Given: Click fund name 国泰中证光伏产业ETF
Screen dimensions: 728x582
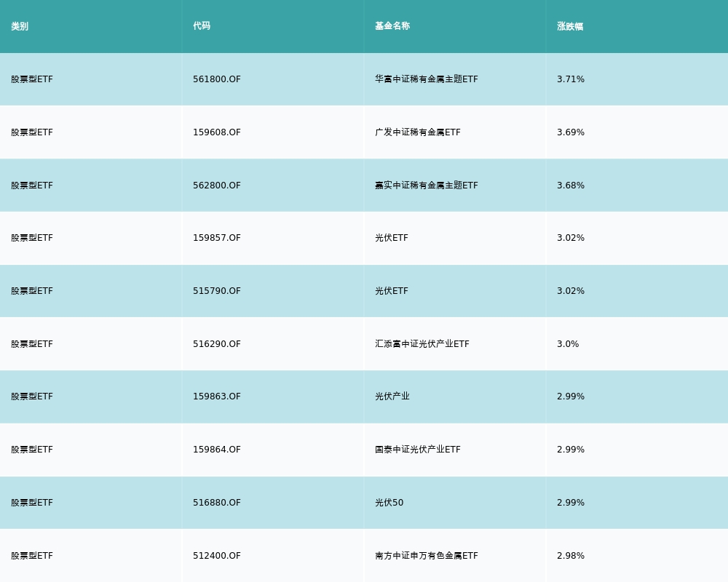Looking at the screenshot, I should 418,450.
